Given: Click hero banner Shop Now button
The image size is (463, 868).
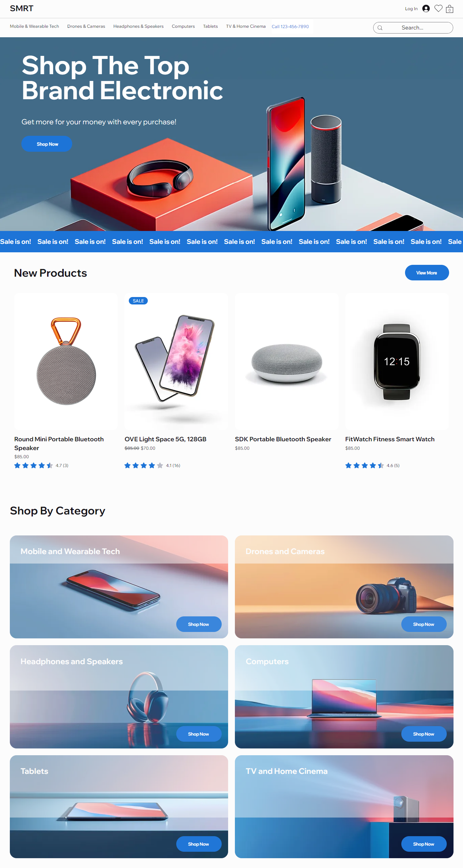Looking at the screenshot, I should (47, 144).
